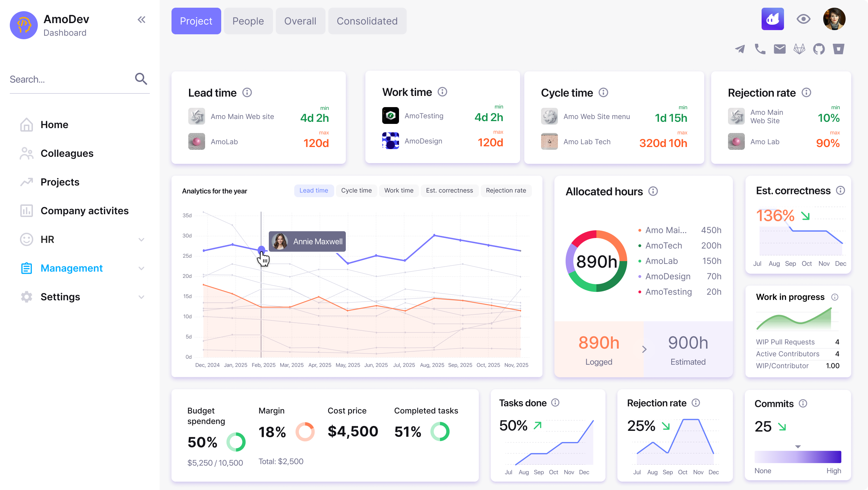Click the Annie Maxwell tooltip

[x=307, y=241]
